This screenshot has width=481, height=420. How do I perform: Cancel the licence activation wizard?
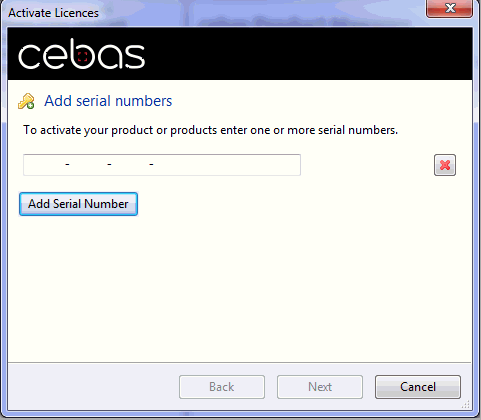tap(418, 387)
